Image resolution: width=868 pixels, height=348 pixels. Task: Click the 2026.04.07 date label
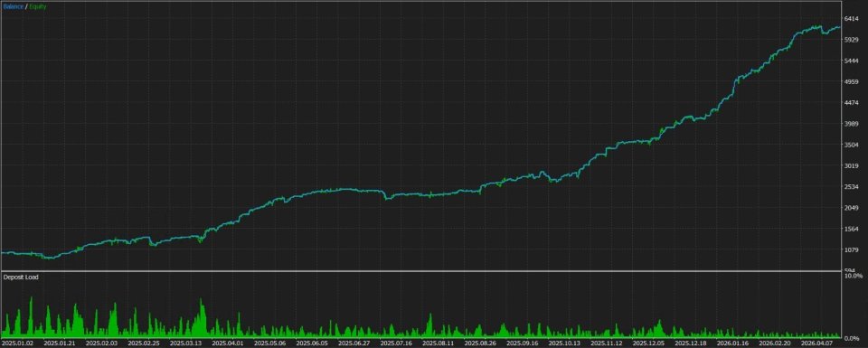tap(817, 343)
